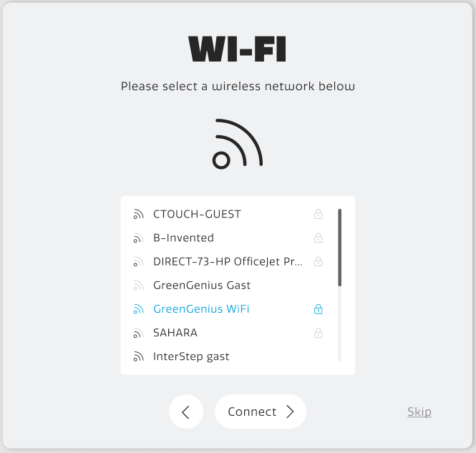Click the lock icon for CTOUCH-GUEST

coord(319,214)
